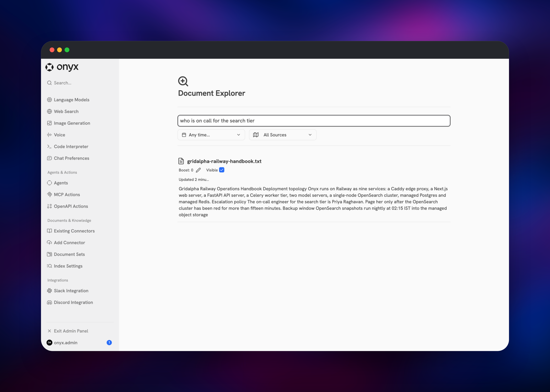Select Exit Admin Panel
The width and height of the screenshot is (550, 392).
(x=80, y=331)
